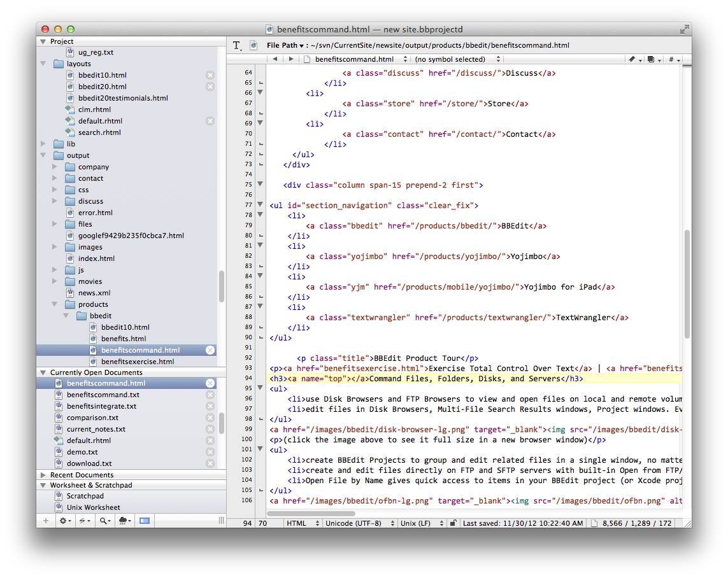Image resolution: width=728 pixels, height=578 pixels.
Task: Click the plus button to add project item
Action: coord(45,521)
